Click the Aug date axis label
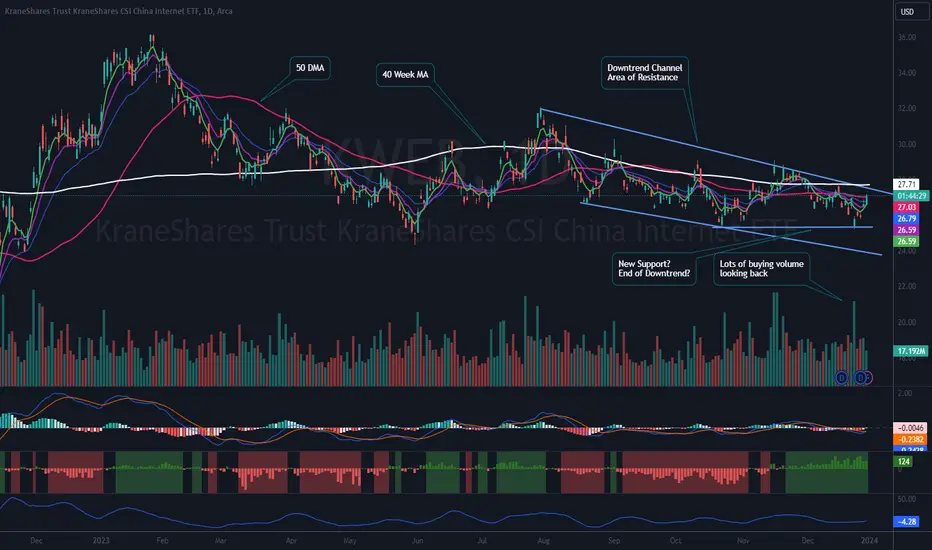 (543, 540)
